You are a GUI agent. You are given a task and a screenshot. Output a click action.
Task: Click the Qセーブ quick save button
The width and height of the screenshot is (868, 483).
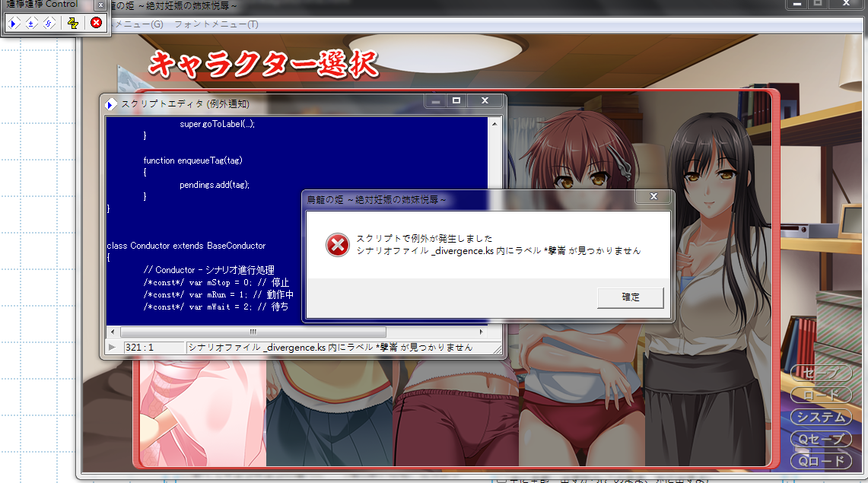[x=820, y=440]
